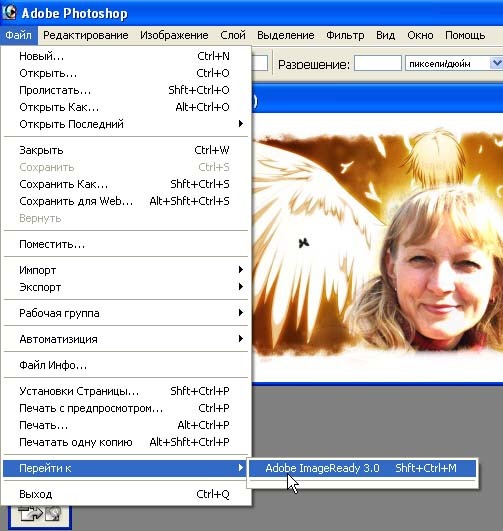Screen dimensions: 503x531
Task: Expand the Открыть Последний submenu
Action: (126, 124)
